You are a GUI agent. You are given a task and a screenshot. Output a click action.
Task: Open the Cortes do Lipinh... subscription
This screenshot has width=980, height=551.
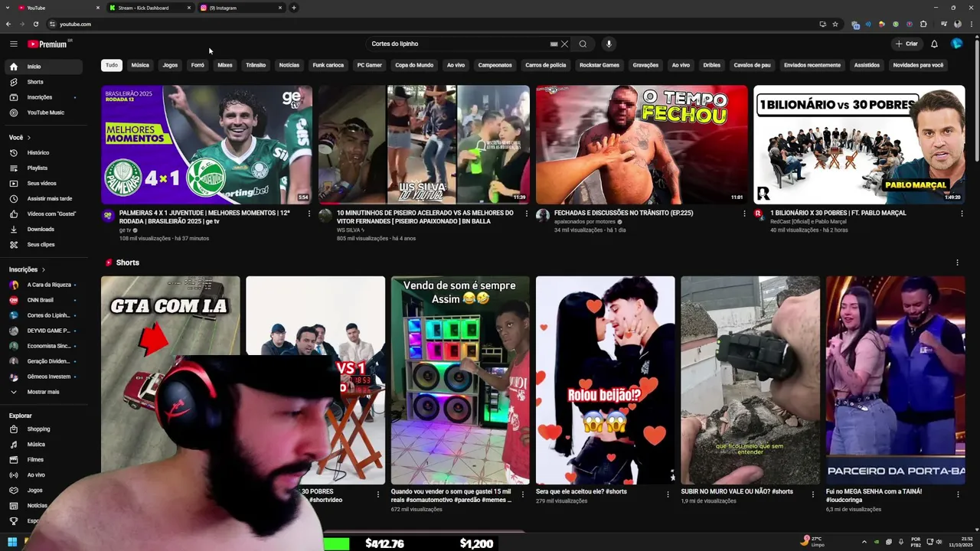[x=42, y=315]
